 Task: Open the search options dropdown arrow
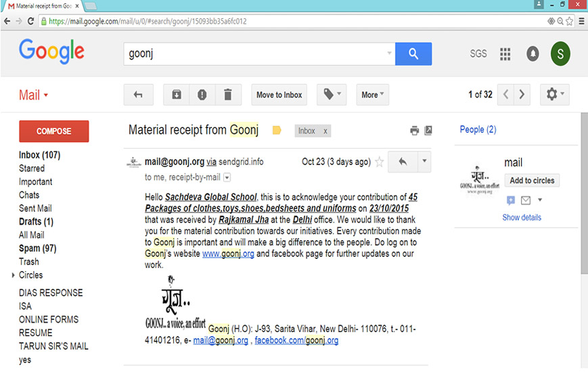point(389,53)
